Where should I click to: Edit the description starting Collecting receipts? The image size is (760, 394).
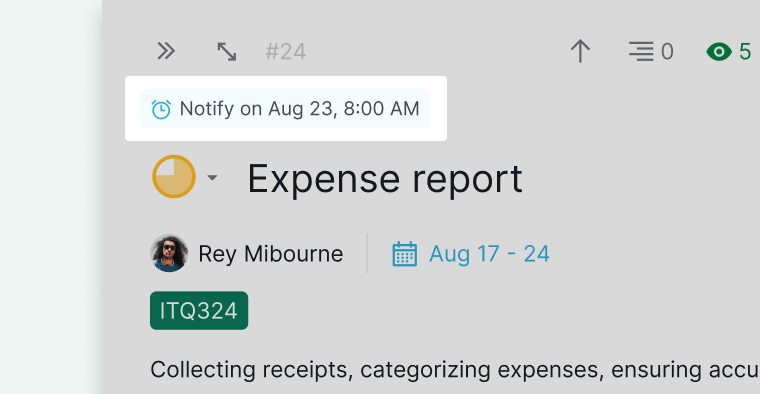pyautogui.click(x=455, y=370)
